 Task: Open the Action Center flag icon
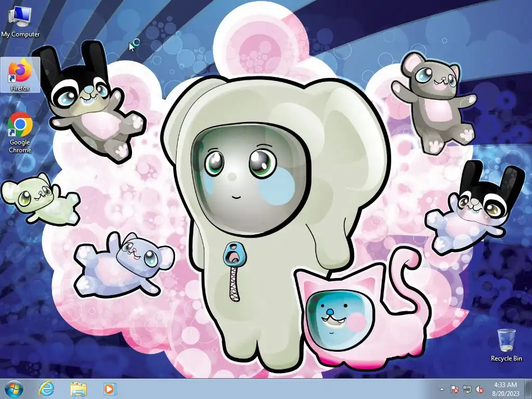[x=454, y=389]
